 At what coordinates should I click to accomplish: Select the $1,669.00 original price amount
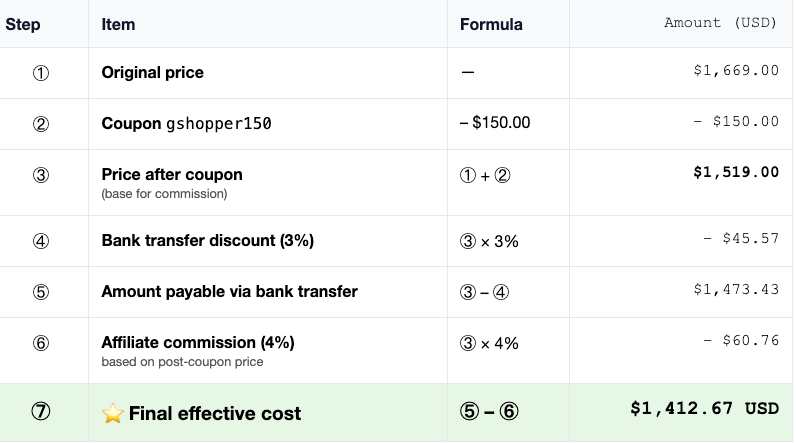coord(736,71)
